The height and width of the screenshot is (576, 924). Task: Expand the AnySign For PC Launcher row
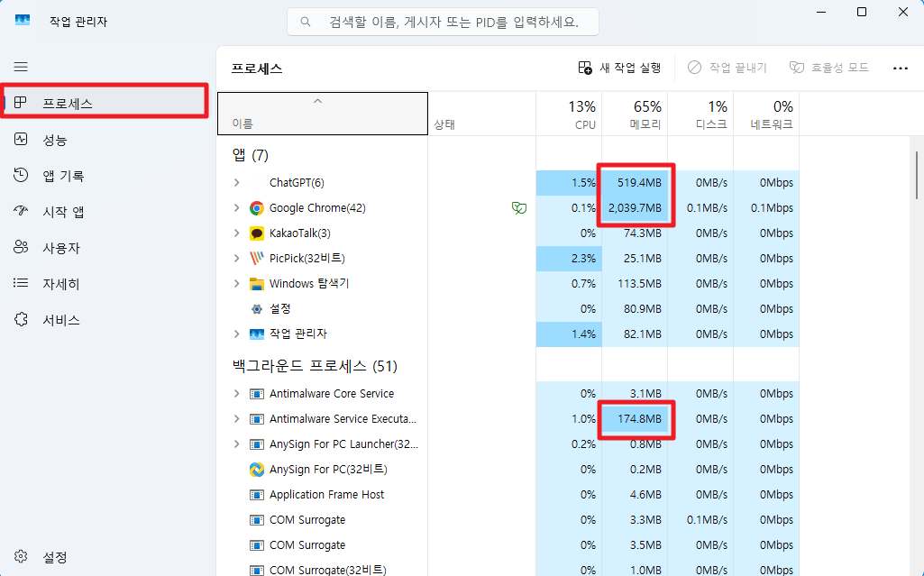coord(236,444)
